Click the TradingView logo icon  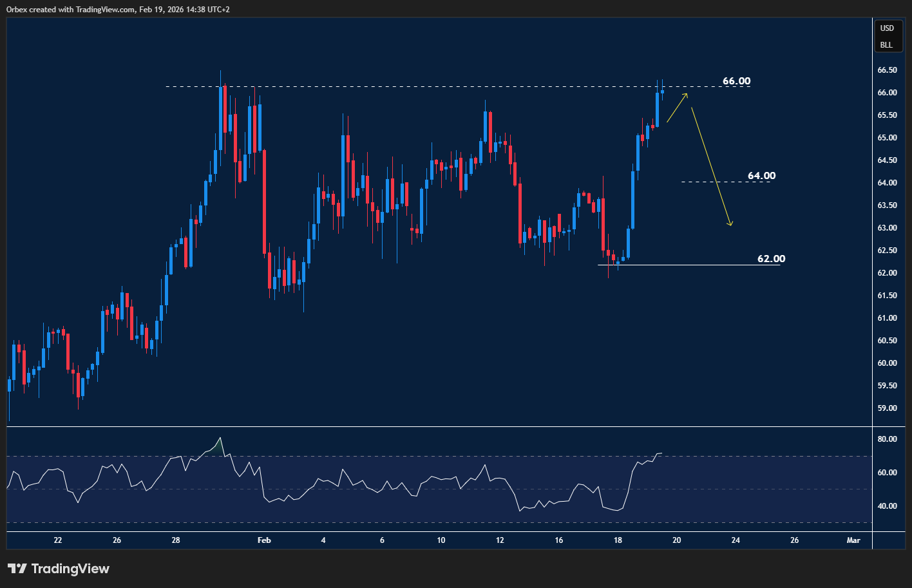[x=17, y=569]
